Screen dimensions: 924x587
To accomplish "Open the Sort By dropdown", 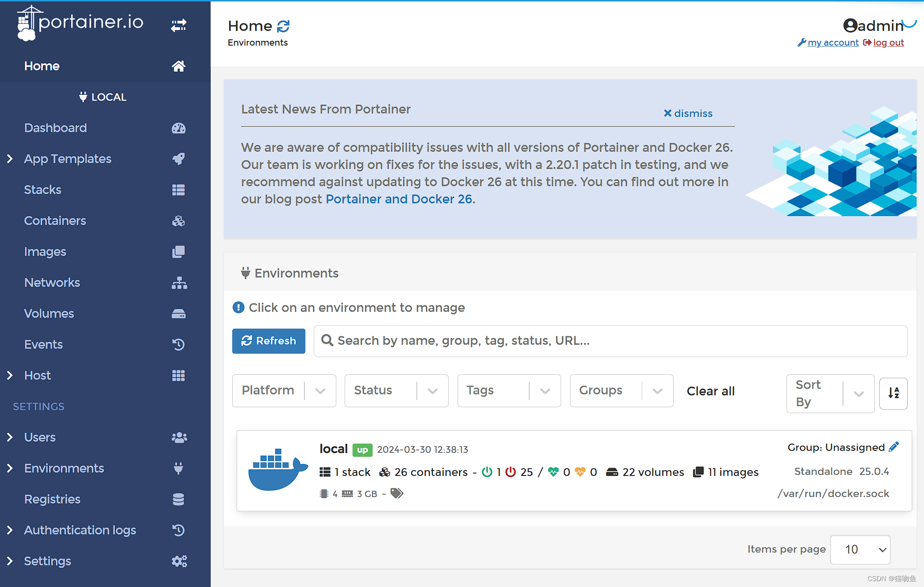I will click(831, 393).
